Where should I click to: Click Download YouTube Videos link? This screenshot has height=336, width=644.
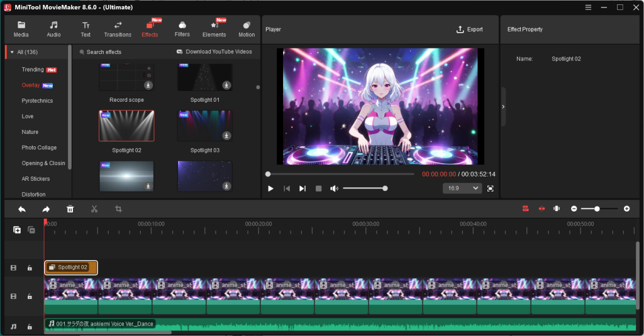[214, 52]
